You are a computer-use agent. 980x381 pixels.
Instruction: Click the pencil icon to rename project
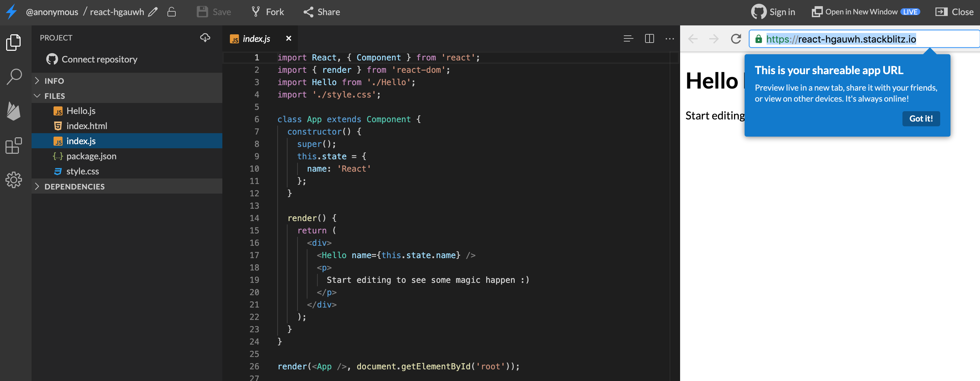coord(153,12)
